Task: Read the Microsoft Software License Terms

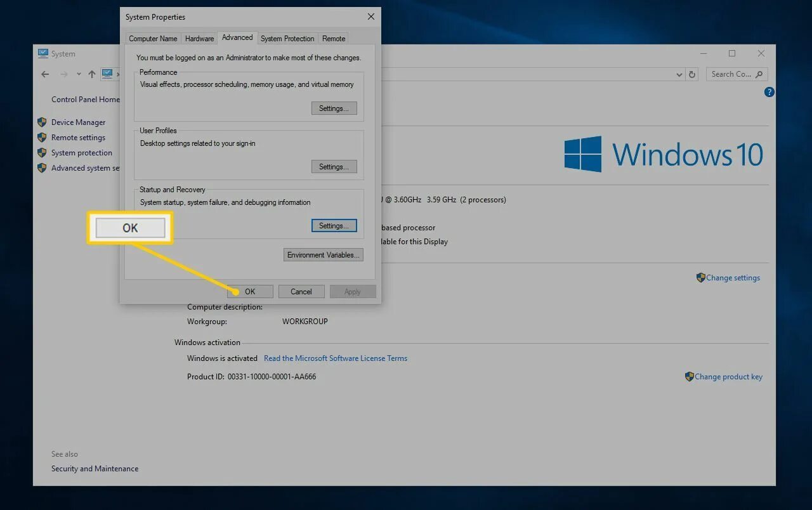Action: click(336, 358)
